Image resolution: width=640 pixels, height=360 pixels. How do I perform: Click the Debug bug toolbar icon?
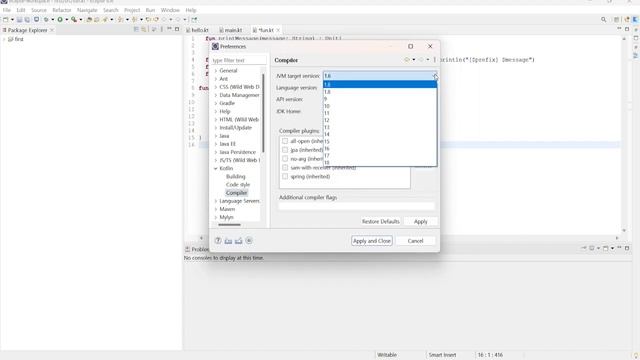(x=46, y=20)
